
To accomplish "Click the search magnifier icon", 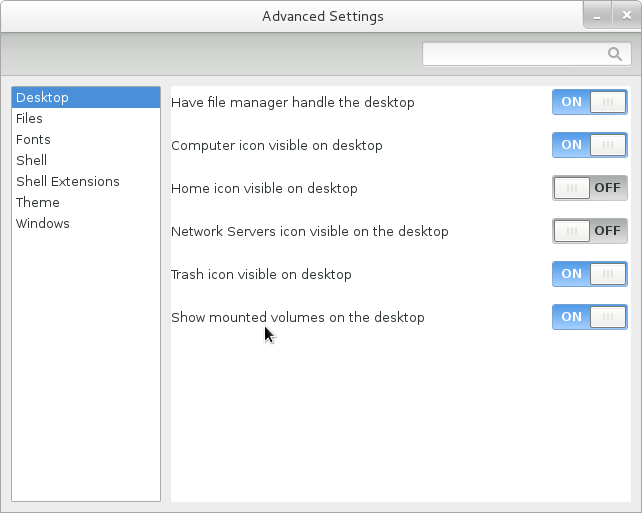I will 615,54.
